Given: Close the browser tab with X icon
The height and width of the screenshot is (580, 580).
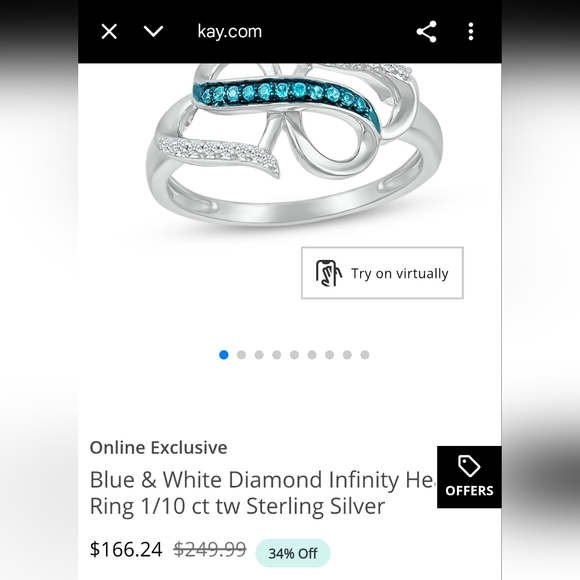Looking at the screenshot, I should [x=109, y=31].
